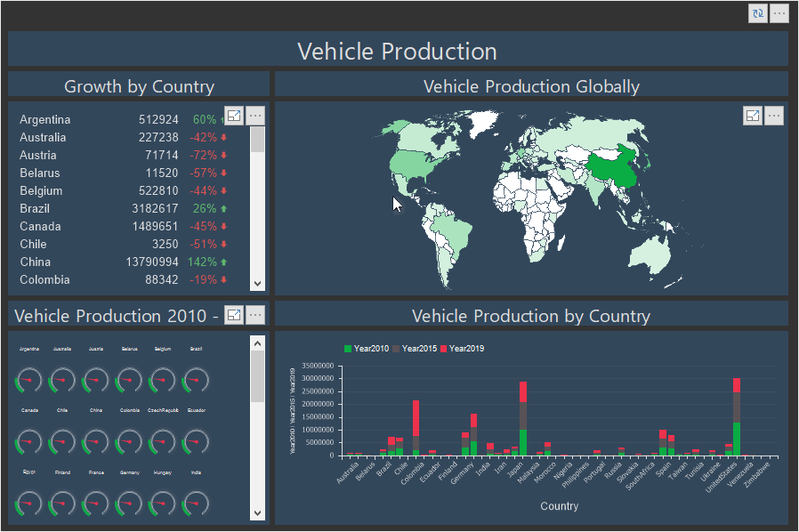Click the Japan bar in the chart
Screen dimensions: 799x532
point(523,418)
